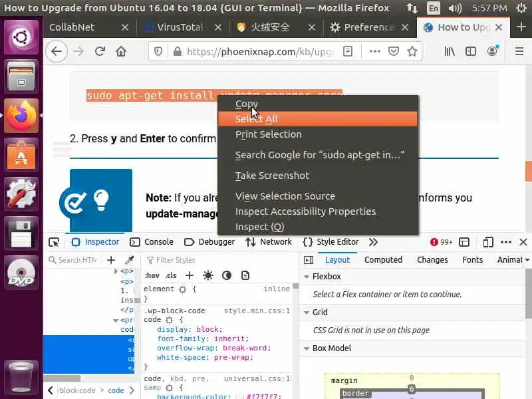Viewport: 532px width, 399px height.
Task: Open the Firefox account menu
Action: click(492, 51)
